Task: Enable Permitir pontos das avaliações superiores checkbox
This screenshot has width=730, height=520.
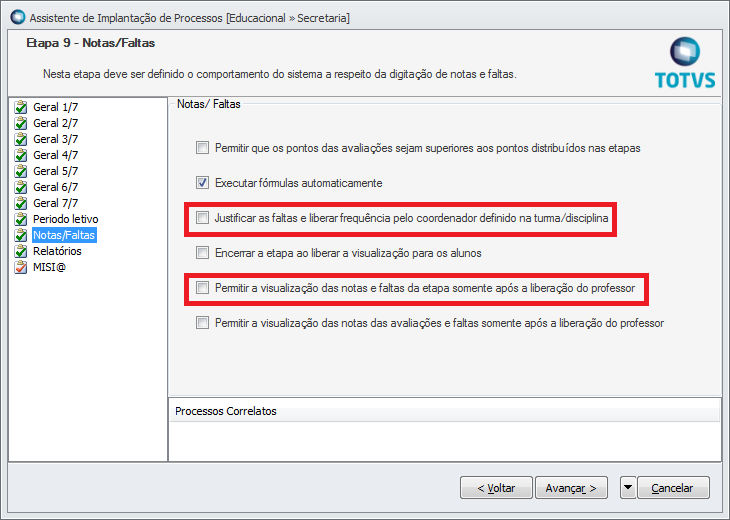Action: pos(202,148)
